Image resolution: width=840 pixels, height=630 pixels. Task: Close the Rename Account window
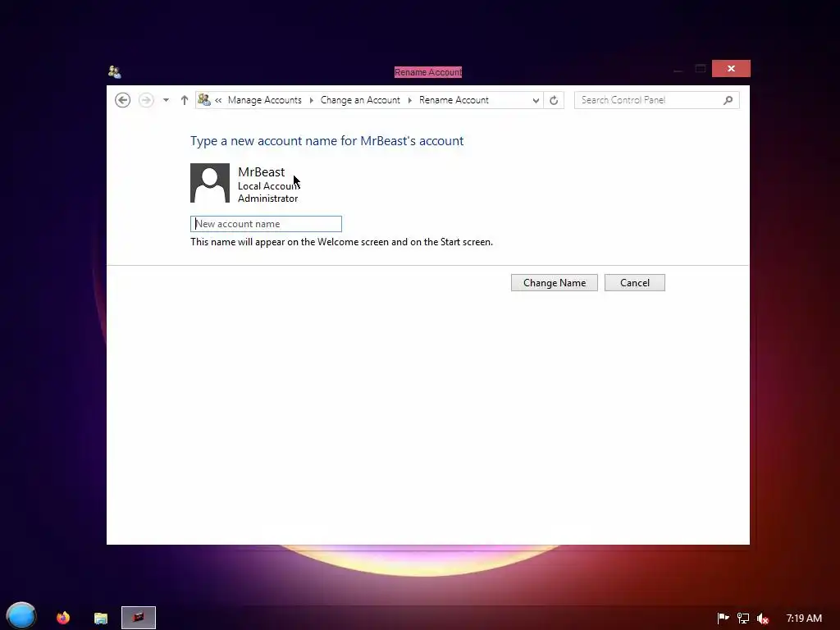pyautogui.click(x=731, y=69)
